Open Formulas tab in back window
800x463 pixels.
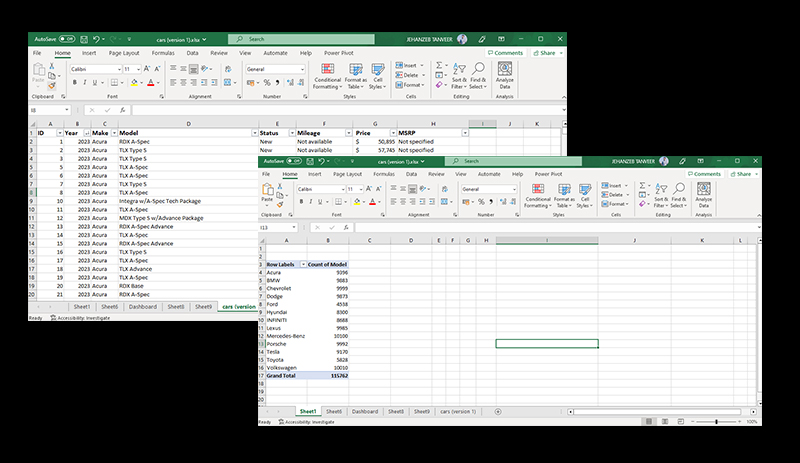coord(163,53)
